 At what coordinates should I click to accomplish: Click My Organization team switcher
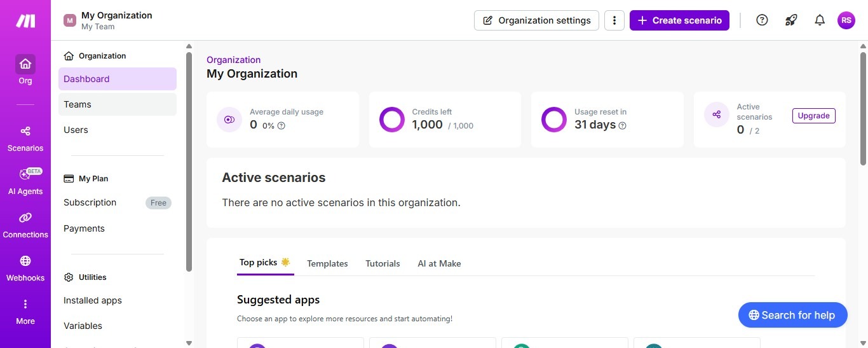(x=108, y=20)
